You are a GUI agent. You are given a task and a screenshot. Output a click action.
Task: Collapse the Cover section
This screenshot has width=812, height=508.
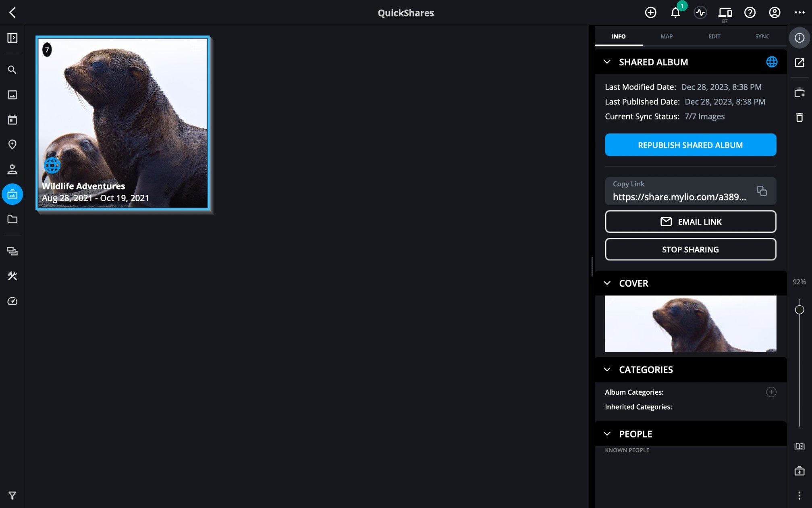coord(607,283)
